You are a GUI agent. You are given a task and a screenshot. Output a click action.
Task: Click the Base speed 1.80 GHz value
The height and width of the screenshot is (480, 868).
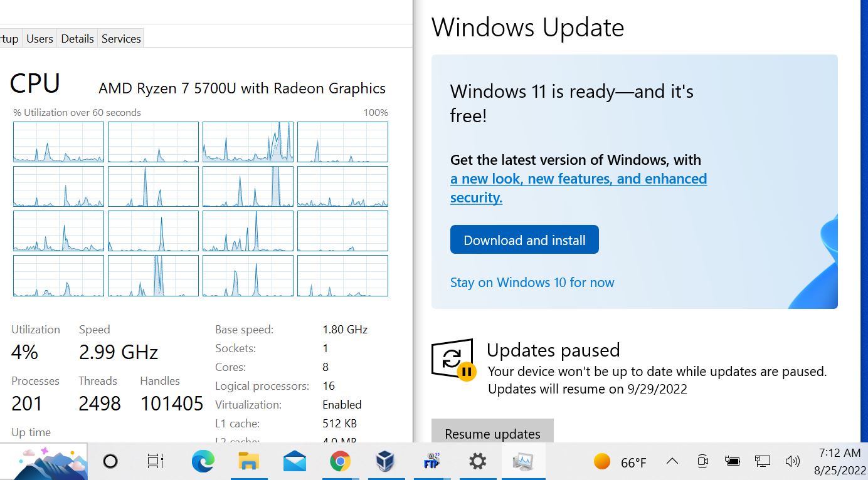(x=345, y=329)
